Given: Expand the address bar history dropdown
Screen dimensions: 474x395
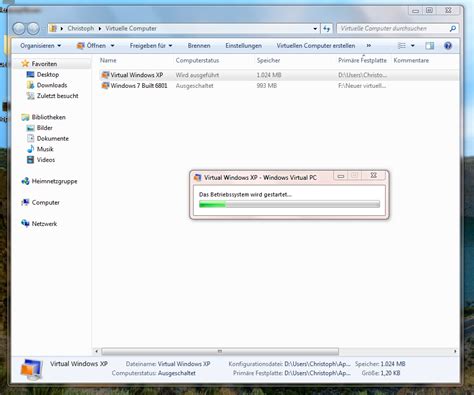Looking at the screenshot, I should [315, 29].
